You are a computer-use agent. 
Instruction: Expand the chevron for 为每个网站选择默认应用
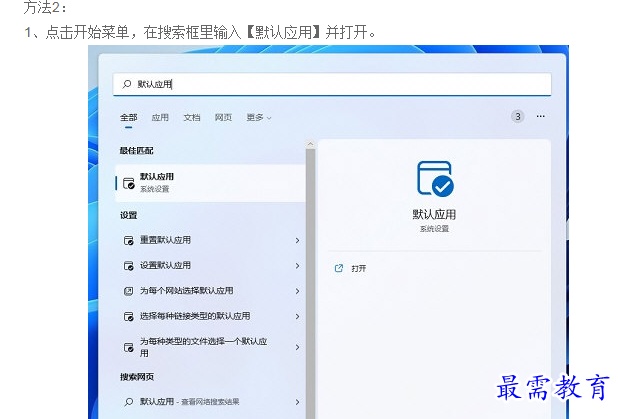297,291
